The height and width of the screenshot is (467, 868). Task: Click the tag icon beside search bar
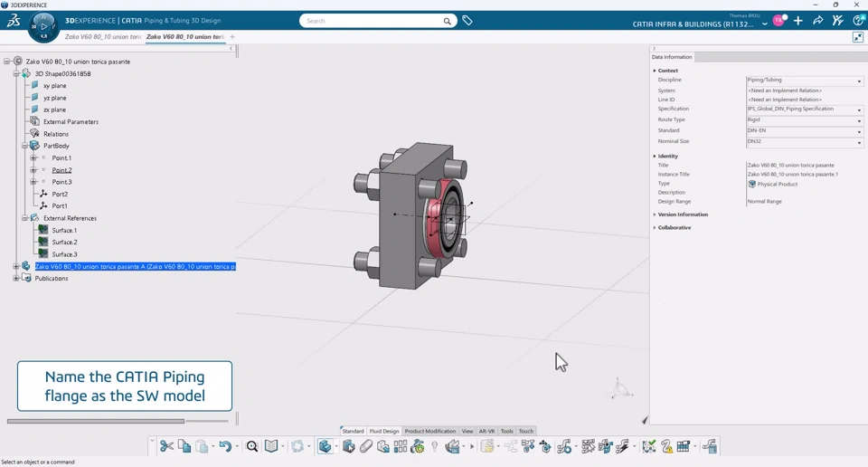click(x=467, y=21)
